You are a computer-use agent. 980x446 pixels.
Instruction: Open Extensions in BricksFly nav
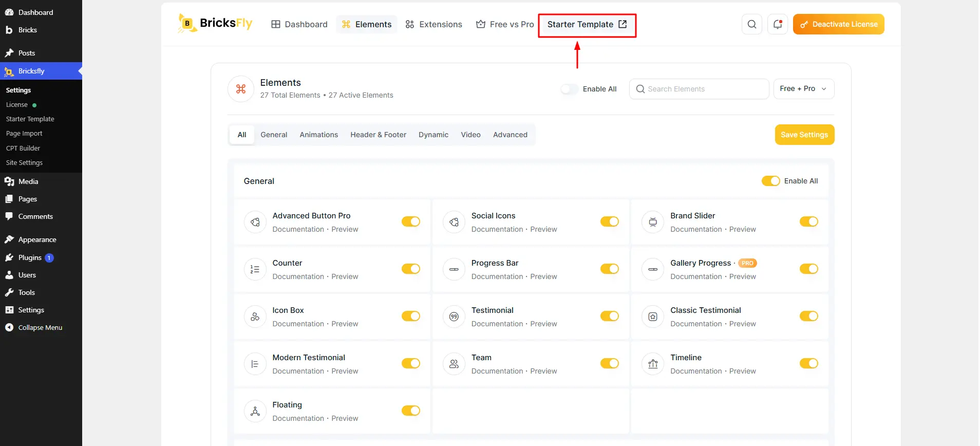(434, 24)
